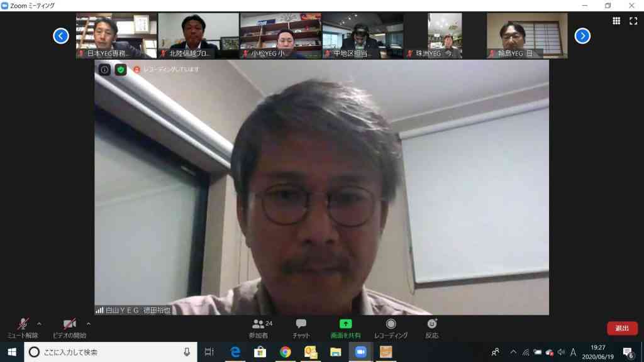The image size is (644, 362).
Task: Leave the meeting with the red 退出 button
Action: tap(622, 328)
